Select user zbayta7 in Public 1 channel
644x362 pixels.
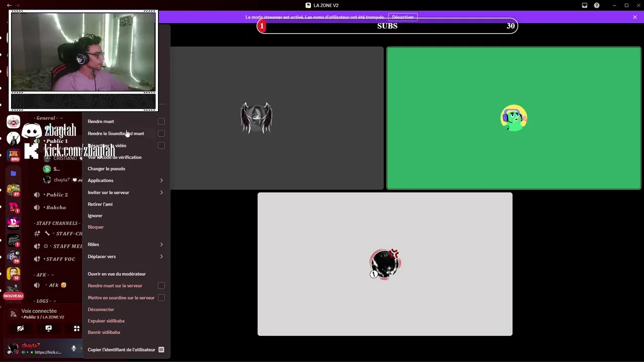(62, 180)
